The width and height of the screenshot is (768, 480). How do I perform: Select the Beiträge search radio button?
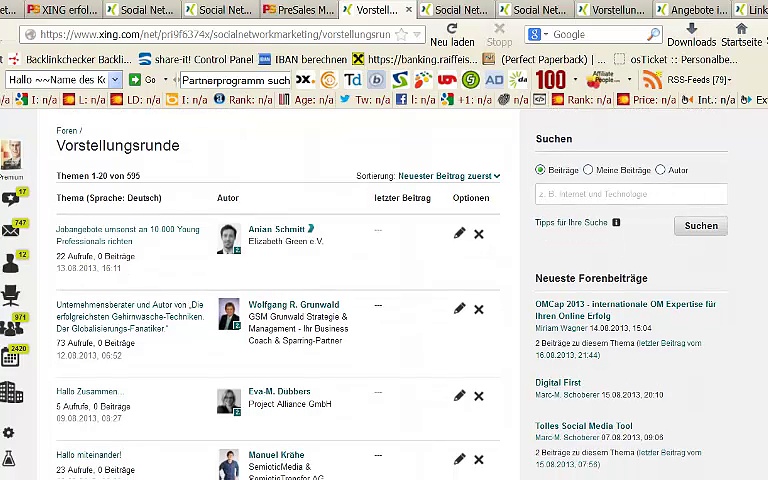tap(541, 170)
